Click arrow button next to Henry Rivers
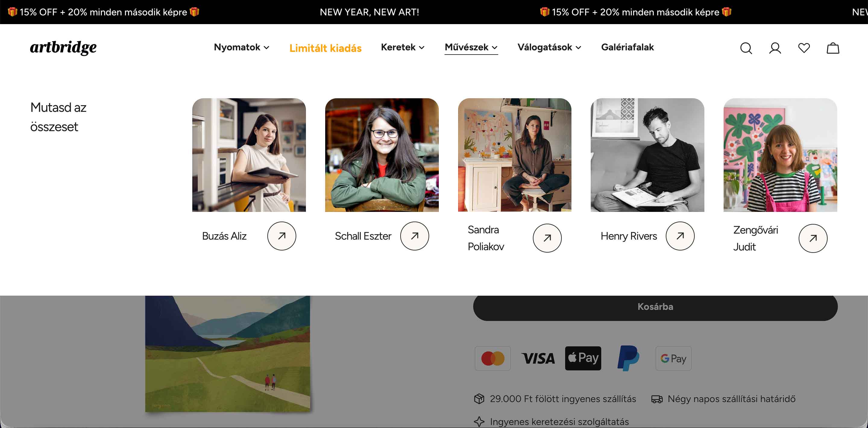This screenshot has height=428, width=868. (680, 236)
